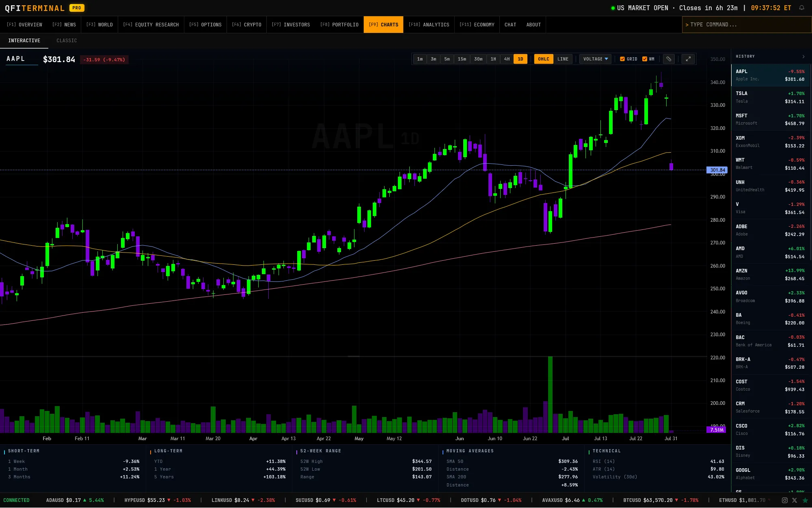Click the green star icon

click(805, 500)
